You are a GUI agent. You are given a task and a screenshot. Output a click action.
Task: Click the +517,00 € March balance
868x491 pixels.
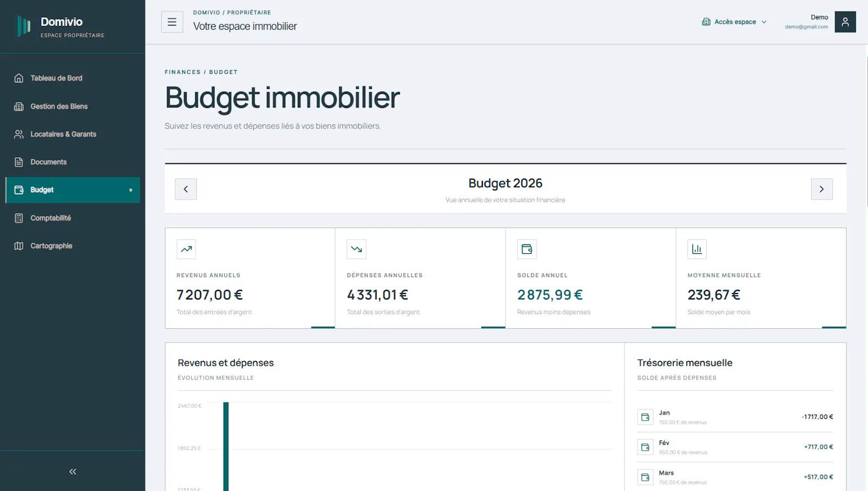click(x=819, y=477)
